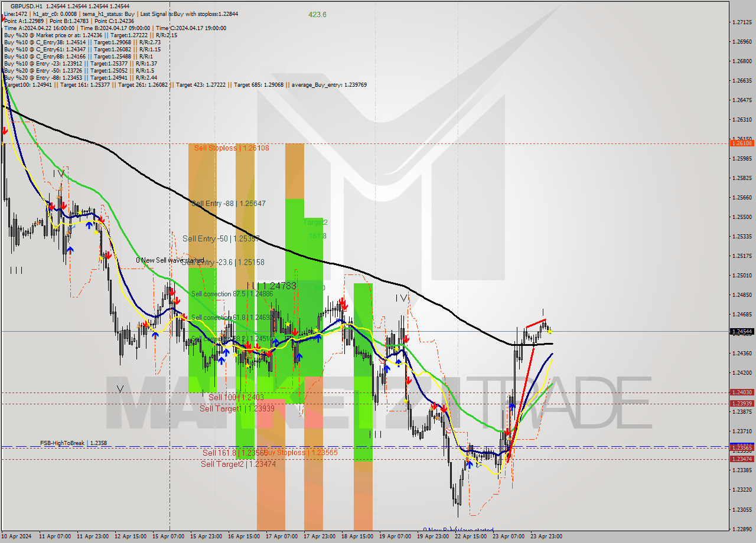This screenshot has width=756, height=543.
Task: Click the red 1.24030 price tag
Action: click(x=741, y=392)
